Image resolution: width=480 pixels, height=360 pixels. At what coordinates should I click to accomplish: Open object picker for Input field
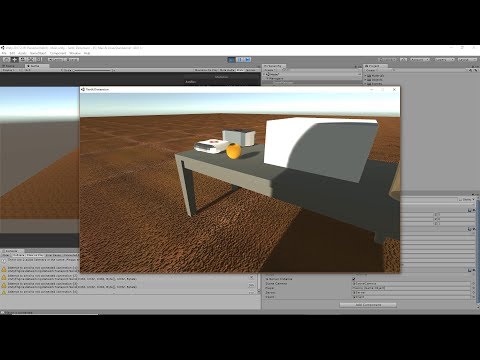tap(473, 297)
